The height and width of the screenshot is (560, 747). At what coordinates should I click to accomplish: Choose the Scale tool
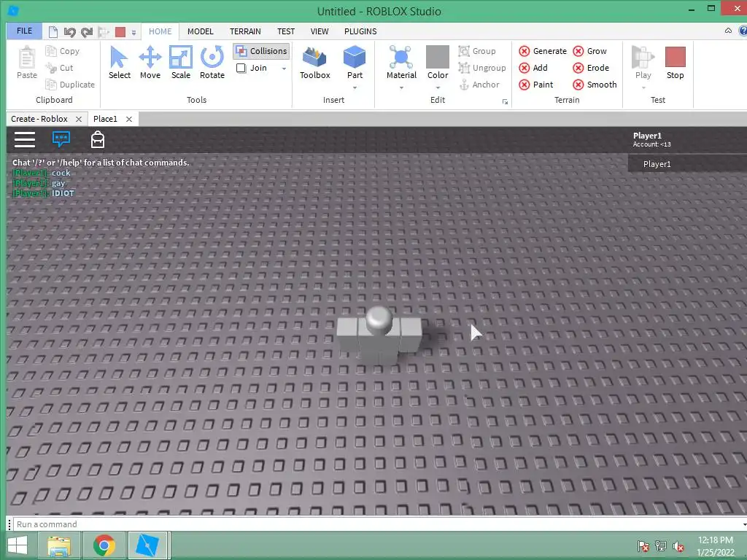coord(181,63)
